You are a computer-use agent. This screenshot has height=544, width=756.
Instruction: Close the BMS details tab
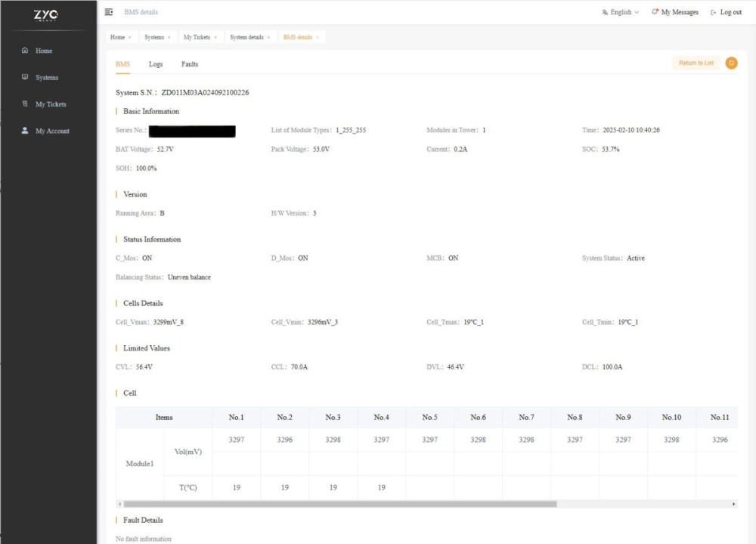click(317, 37)
